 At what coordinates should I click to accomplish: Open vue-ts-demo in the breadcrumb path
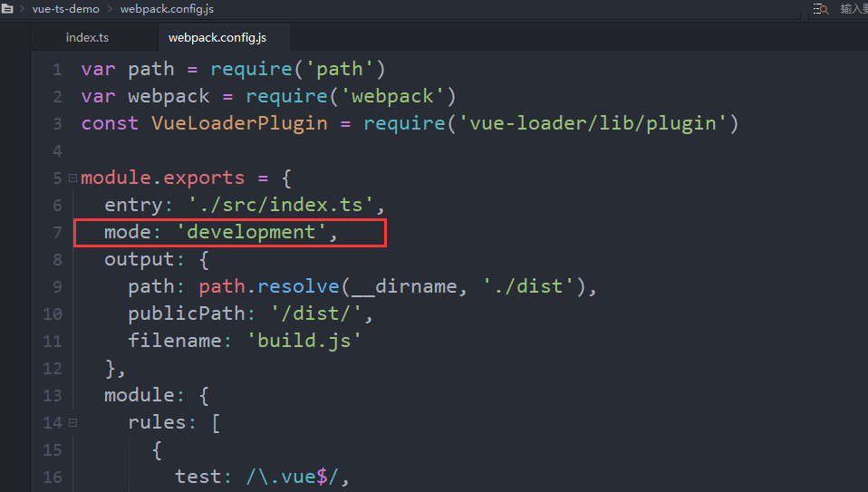click(65, 9)
